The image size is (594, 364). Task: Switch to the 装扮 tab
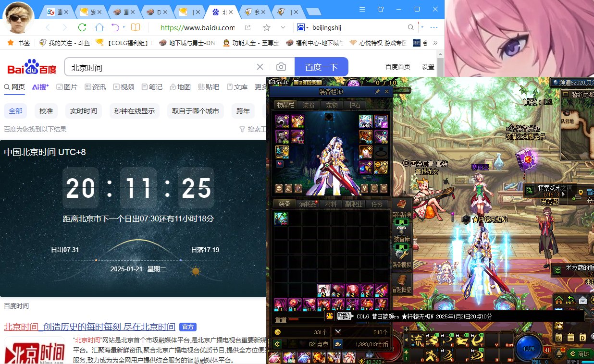[308, 105]
